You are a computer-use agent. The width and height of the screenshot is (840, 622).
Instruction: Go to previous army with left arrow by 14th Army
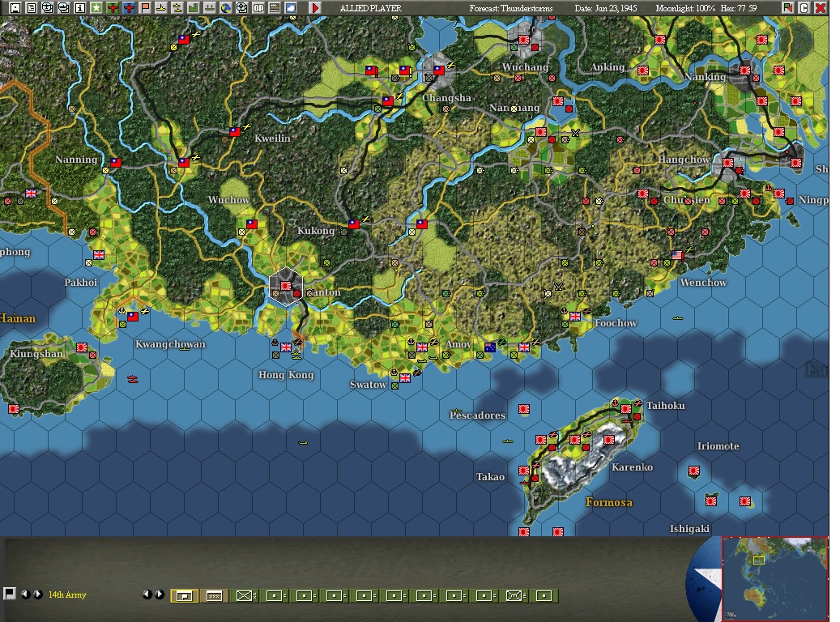click(24, 594)
